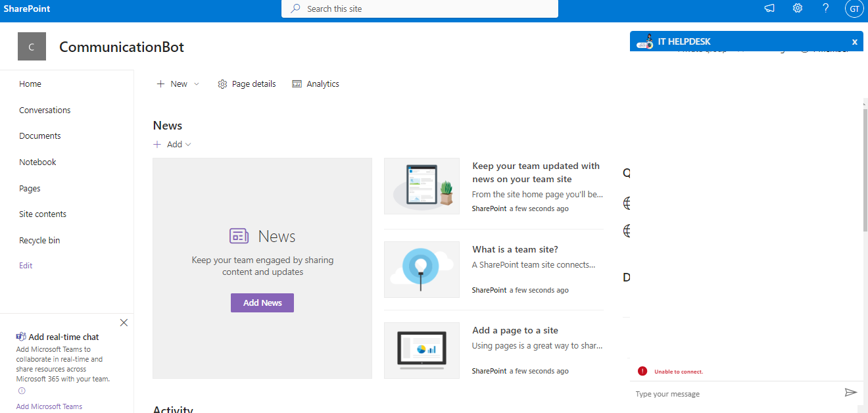Open Documents in the left navigation

[x=40, y=136]
